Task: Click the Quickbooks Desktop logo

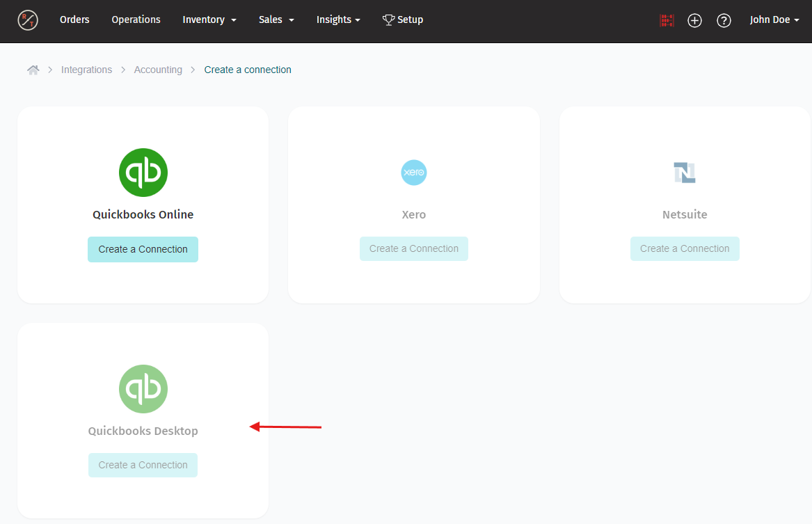Action: 143,389
